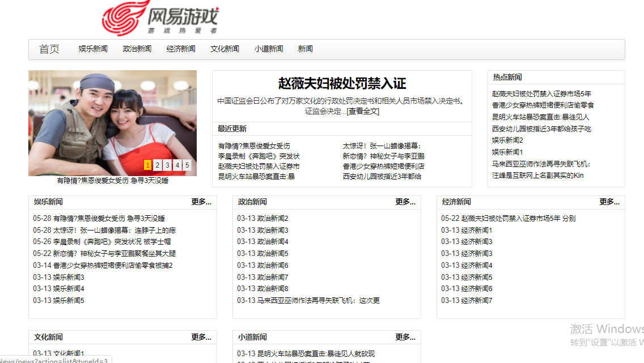The width and height of the screenshot is (644, 363).
Task: Open hot news 昆明火车站暴恐案直击:暴徒见人
Action: click(x=540, y=117)
